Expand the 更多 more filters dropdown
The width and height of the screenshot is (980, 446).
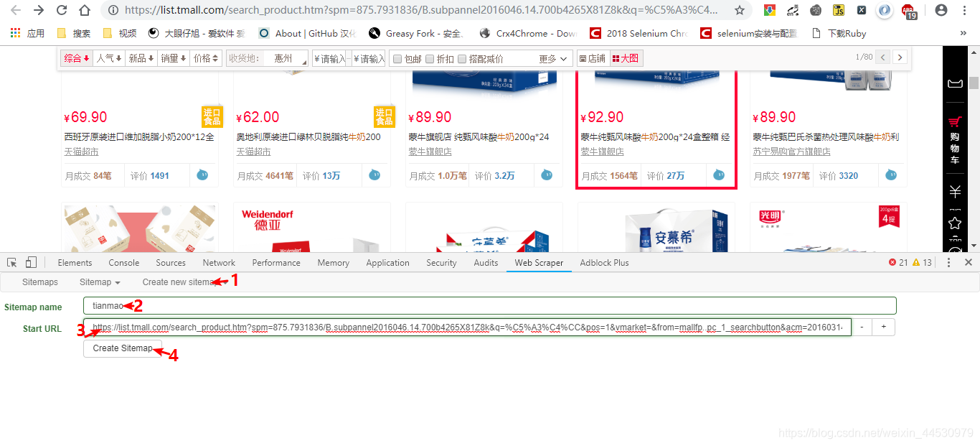tap(553, 59)
